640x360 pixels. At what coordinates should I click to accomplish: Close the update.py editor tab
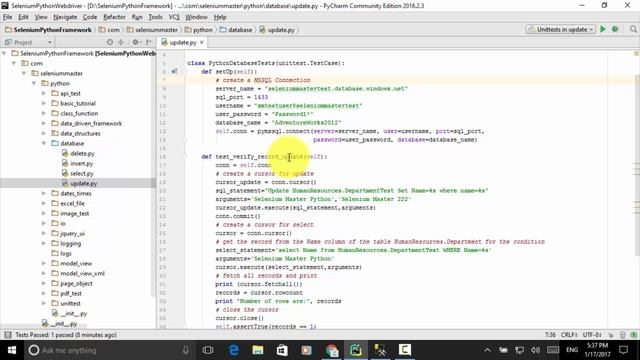[202, 42]
